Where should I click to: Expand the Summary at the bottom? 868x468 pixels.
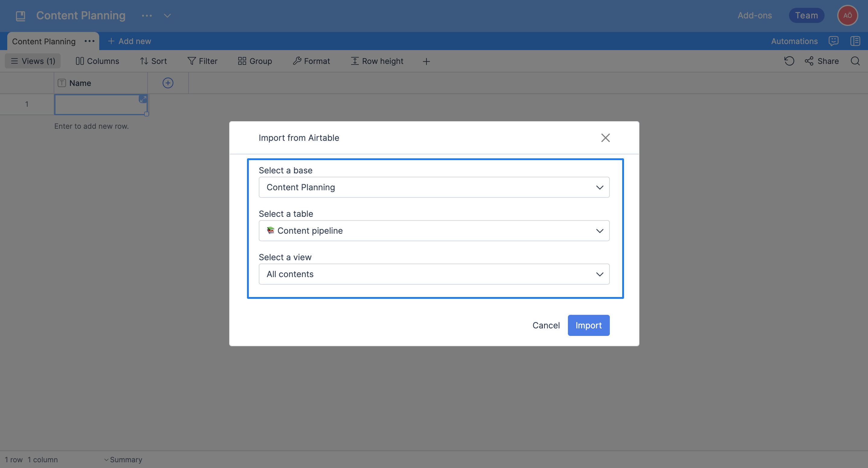tap(123, 459)
